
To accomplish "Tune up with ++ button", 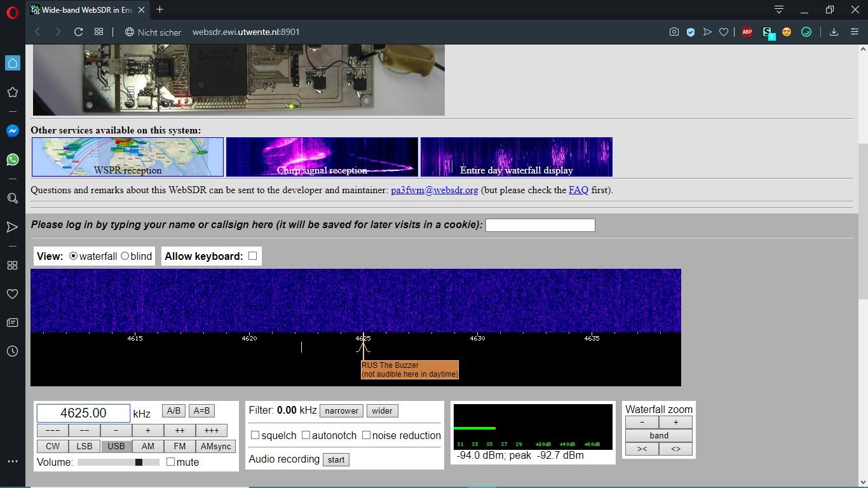I will (180, 430).
